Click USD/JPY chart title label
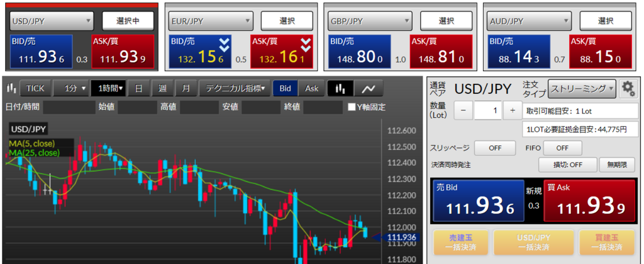 [28, 129]
